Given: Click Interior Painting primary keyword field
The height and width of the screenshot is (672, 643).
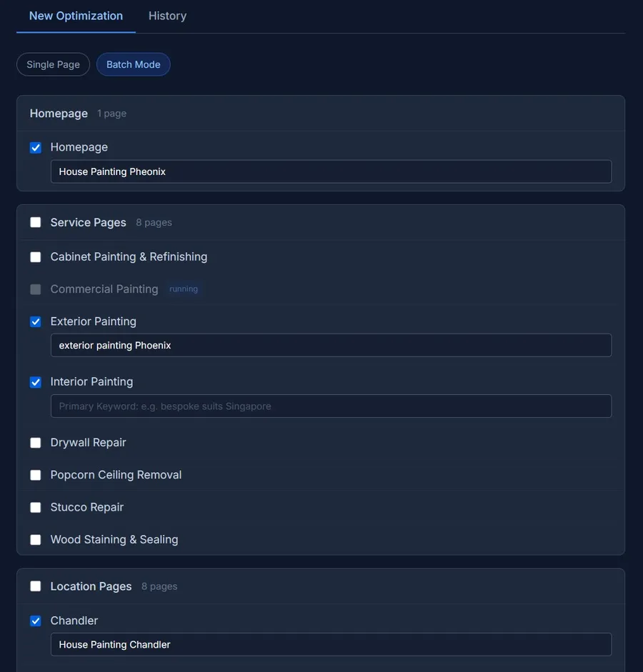Looking at the screenshot, I should click(x=331, y=406).
